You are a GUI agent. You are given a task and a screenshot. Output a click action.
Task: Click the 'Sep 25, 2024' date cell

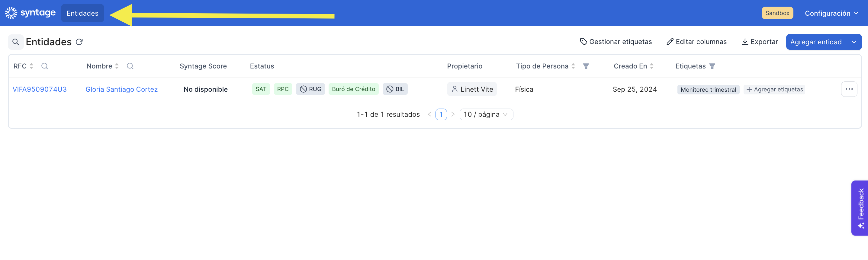(635, 90)
